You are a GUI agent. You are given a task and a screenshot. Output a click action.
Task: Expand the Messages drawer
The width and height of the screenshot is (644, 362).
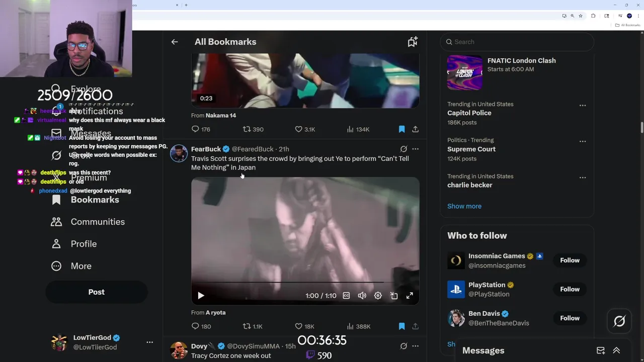[x=616, y=350]
